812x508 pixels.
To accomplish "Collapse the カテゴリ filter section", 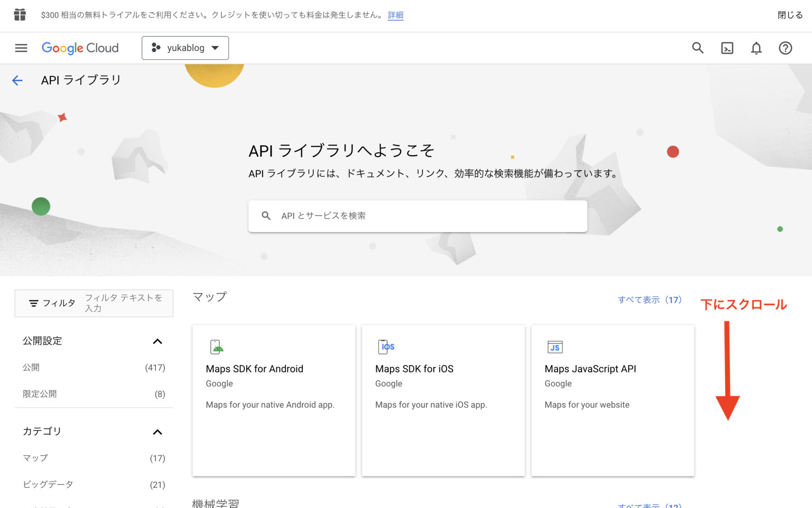I will (x=157, y=432).
